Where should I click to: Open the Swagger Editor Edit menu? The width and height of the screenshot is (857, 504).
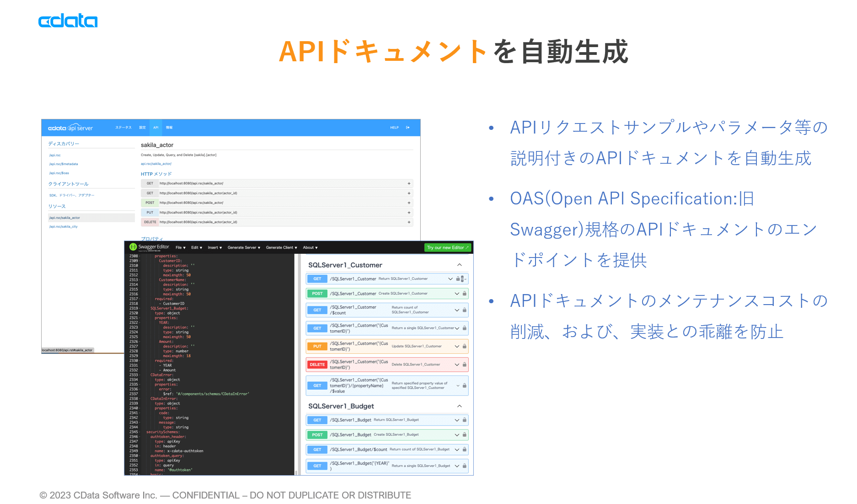pos(197,247)
